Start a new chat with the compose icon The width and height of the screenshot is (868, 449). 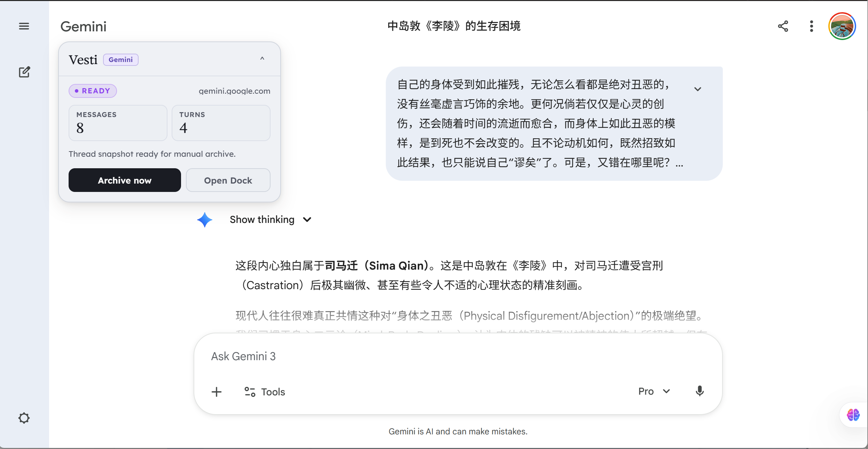coord(24,72)
